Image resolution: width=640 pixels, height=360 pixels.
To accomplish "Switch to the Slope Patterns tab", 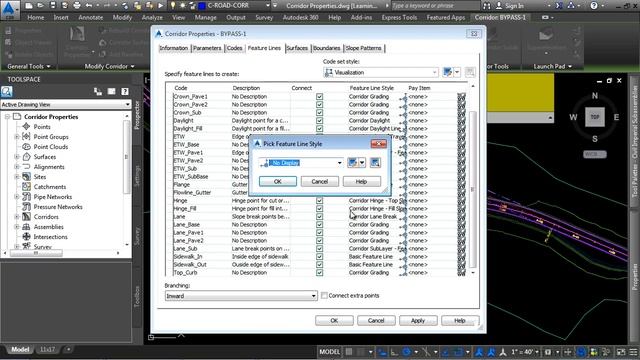I will click(x=363, y=48).
